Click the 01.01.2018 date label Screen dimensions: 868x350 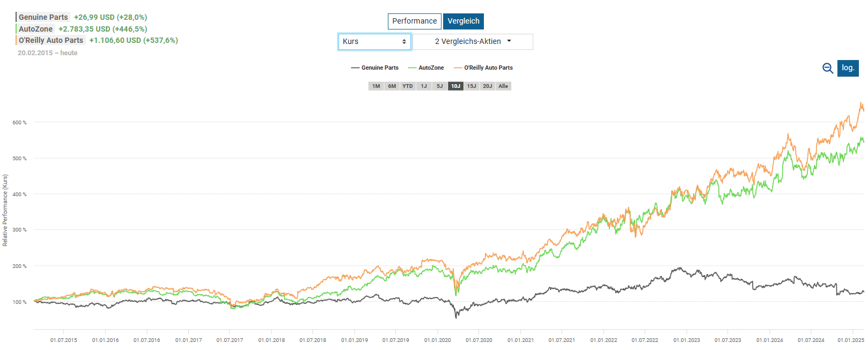271,340
